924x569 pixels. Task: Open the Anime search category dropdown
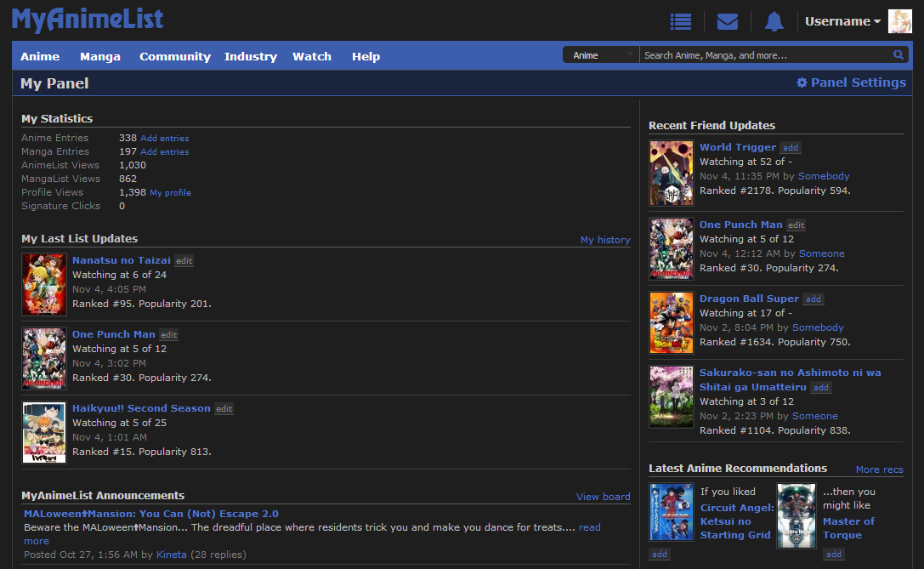(x=601, y=54)
